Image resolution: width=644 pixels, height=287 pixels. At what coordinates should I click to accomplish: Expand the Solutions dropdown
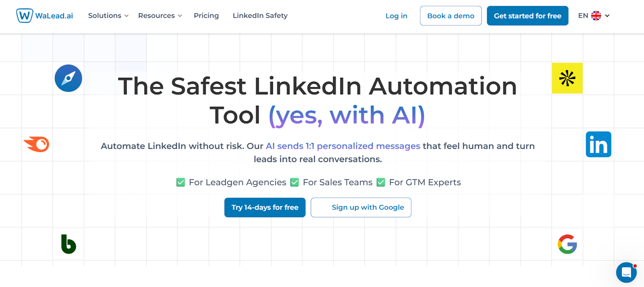click(107, 16)
